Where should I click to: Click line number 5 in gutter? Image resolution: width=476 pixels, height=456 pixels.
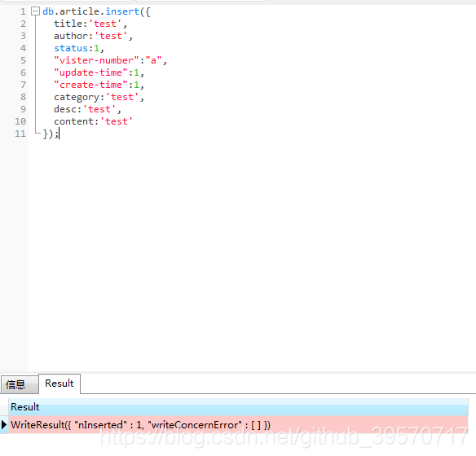(23, 60)
